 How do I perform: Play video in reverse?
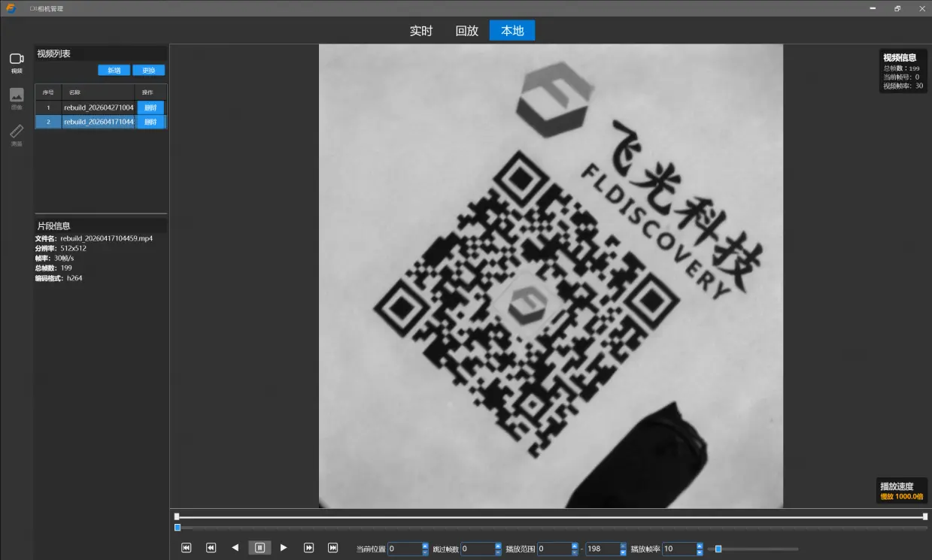tap(235, 548)
